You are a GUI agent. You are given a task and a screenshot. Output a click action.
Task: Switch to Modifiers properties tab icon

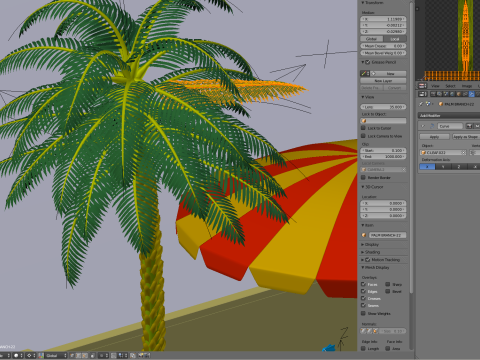tap(472, 94)
